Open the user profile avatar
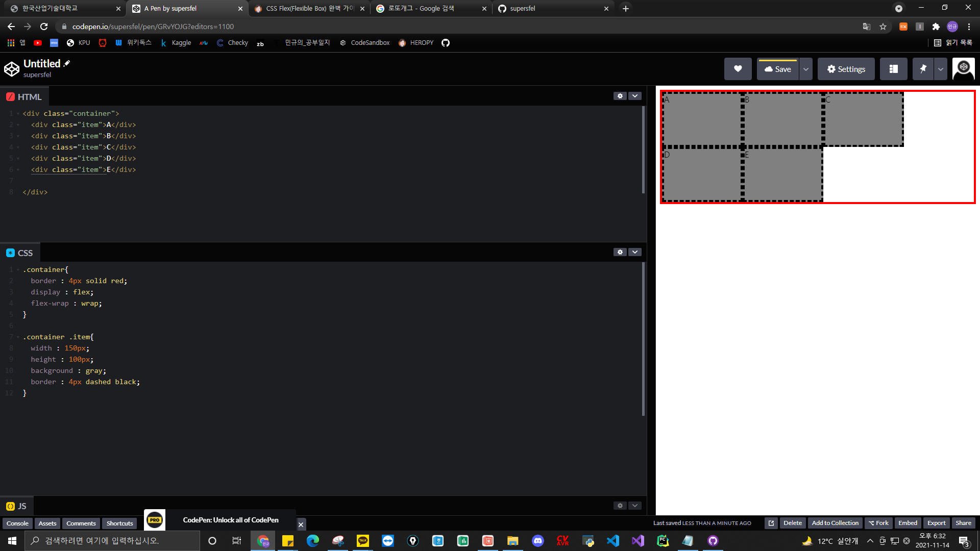The height and width of the screenshot is (551, 980). (963, 69)
